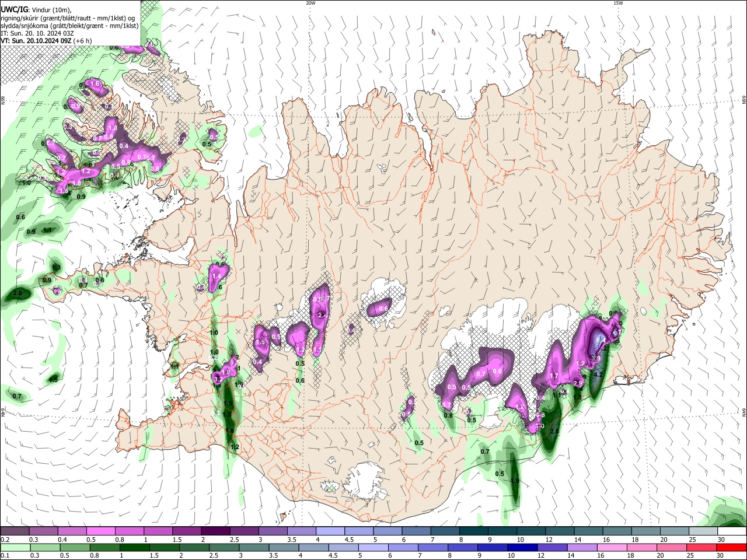Click the darkest green 1 mm rain swatch
This screenshot has width=747, height=560.
coord(134,547)
